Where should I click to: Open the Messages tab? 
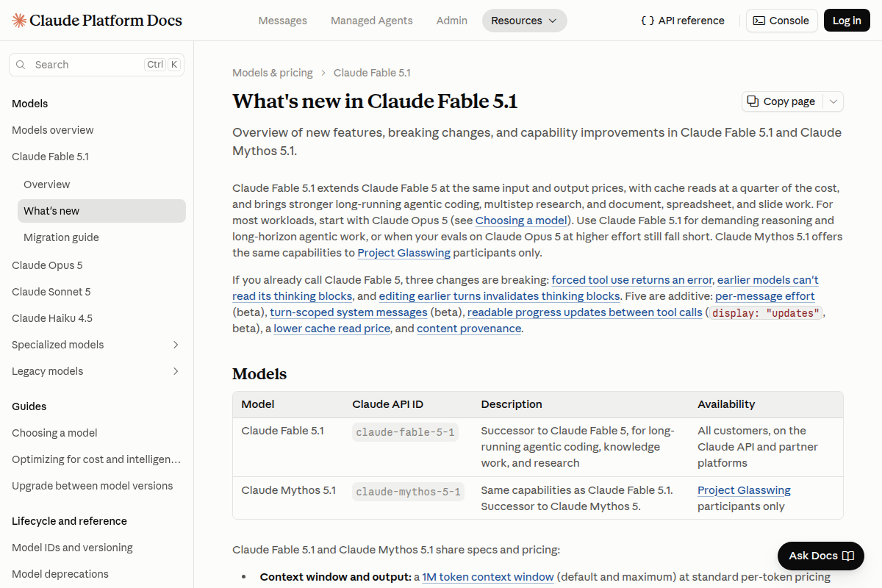pos(283,21)
